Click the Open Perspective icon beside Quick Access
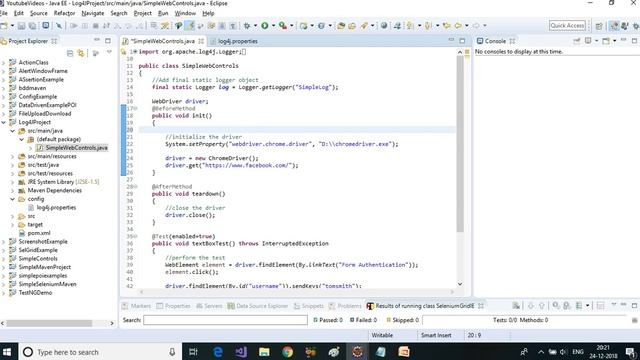This screenshot has width=640, height=360. coord(599,26)
